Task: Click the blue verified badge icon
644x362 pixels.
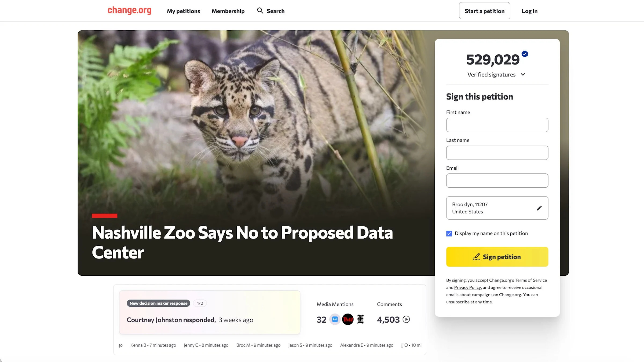Action: (525, 54)
